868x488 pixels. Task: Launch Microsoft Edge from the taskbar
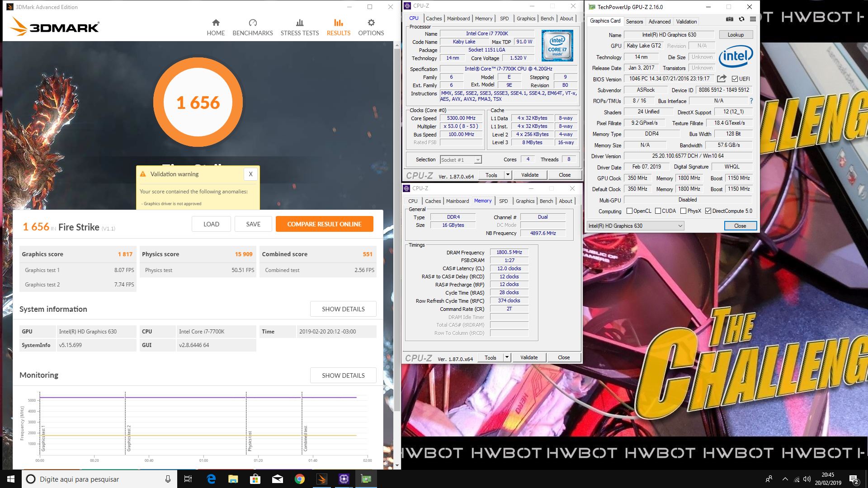[x=211, y=479]
